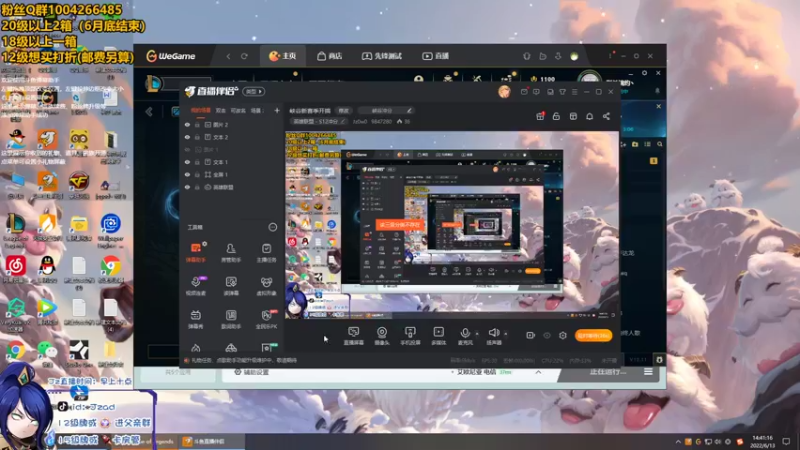Image resolution: width=800 pixels, height=450 pixels.
Task: Open the 歌词助手 tool
Action: pos(231,319)
